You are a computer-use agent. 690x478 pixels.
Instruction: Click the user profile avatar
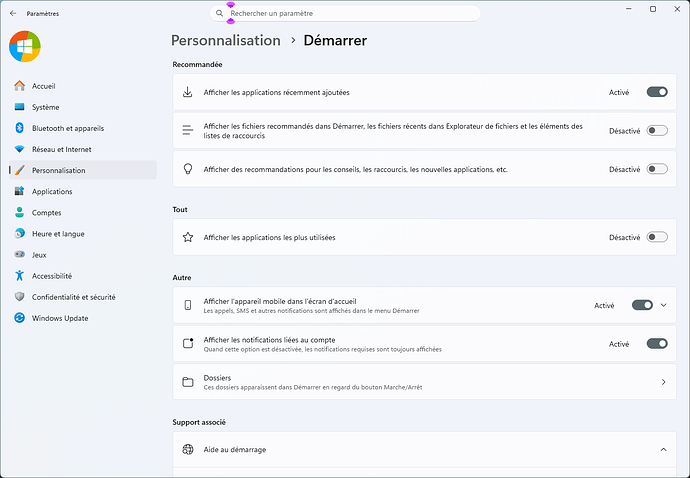[25, 46]
